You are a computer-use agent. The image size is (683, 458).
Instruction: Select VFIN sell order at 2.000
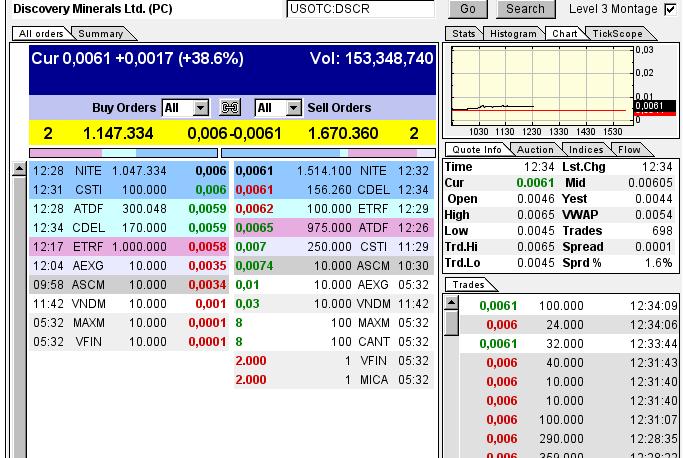pos(334,360)
